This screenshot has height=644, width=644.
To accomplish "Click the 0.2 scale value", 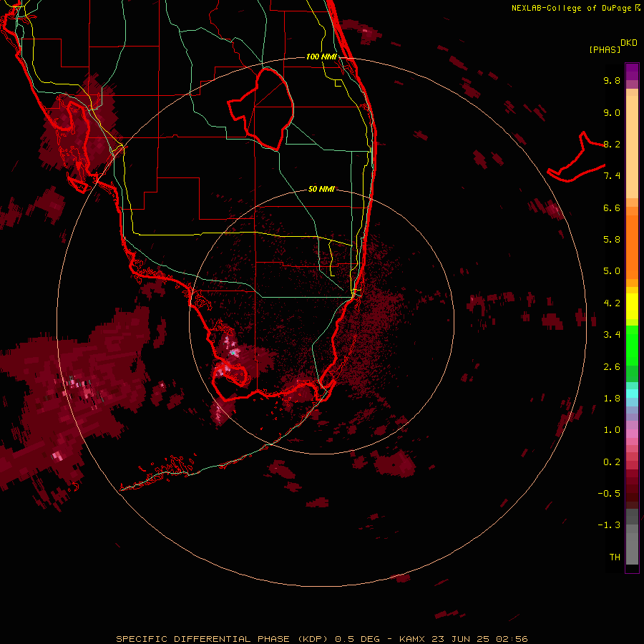I will coord(612,462).
